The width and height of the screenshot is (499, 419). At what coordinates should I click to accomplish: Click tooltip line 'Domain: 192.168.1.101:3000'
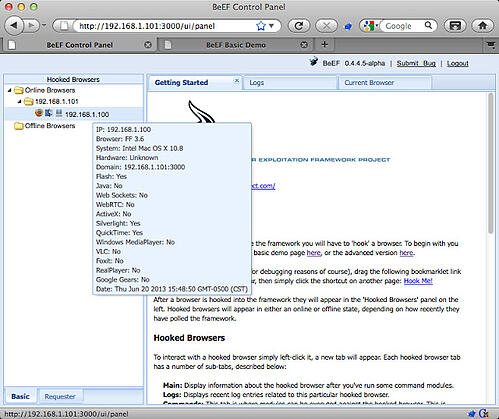pos(140,167)
